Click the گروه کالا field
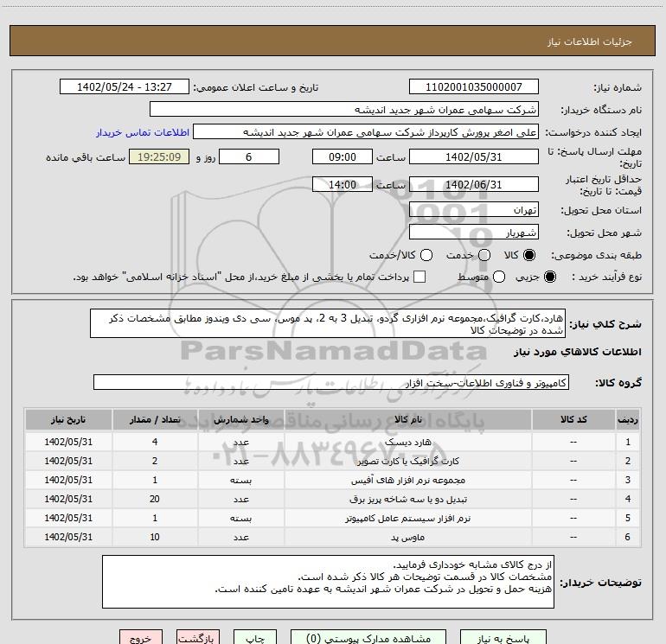The image size is (666, 644). (x=330, y=382)
